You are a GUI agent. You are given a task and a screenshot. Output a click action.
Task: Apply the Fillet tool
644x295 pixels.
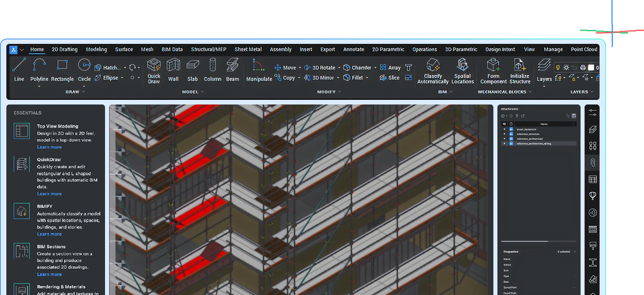[x=353, y=78]
